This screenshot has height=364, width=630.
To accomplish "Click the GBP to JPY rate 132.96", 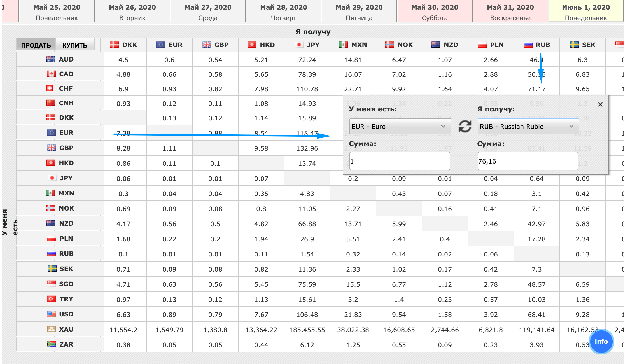I will (307, 148).
